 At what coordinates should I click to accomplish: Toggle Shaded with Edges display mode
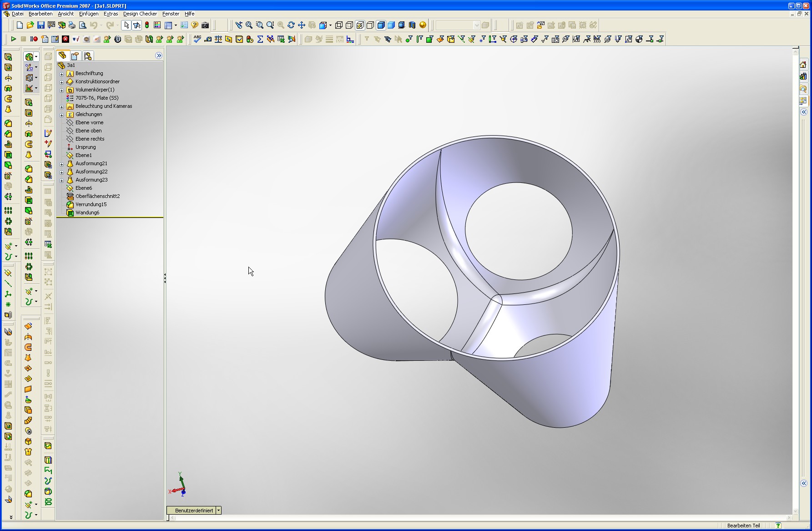(x=381, y=25)
